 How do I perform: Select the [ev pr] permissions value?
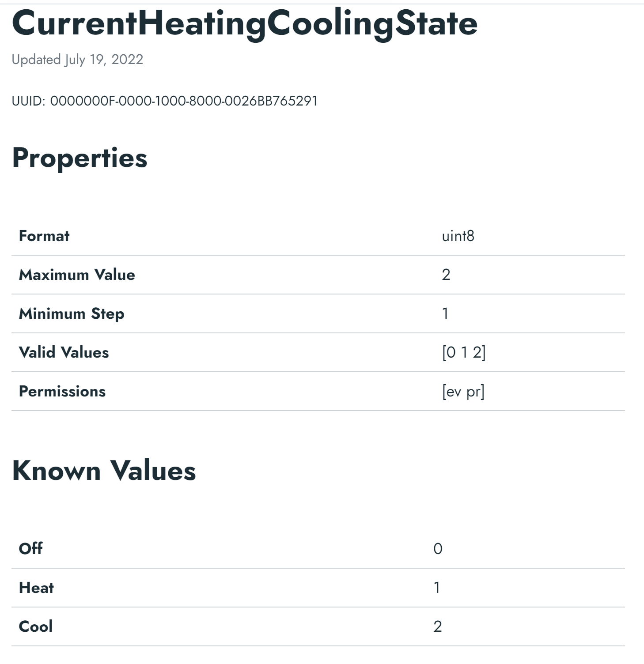coord(463,392)
